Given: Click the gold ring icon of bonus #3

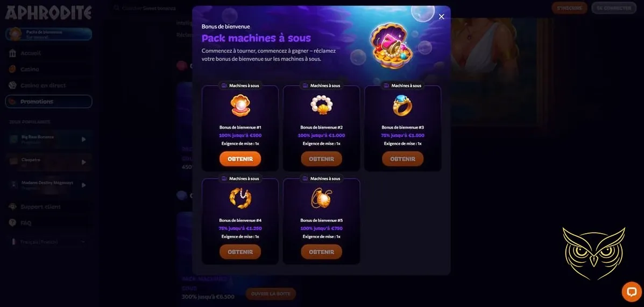Looking at the screenshot, I should click(x=402, y=106).
